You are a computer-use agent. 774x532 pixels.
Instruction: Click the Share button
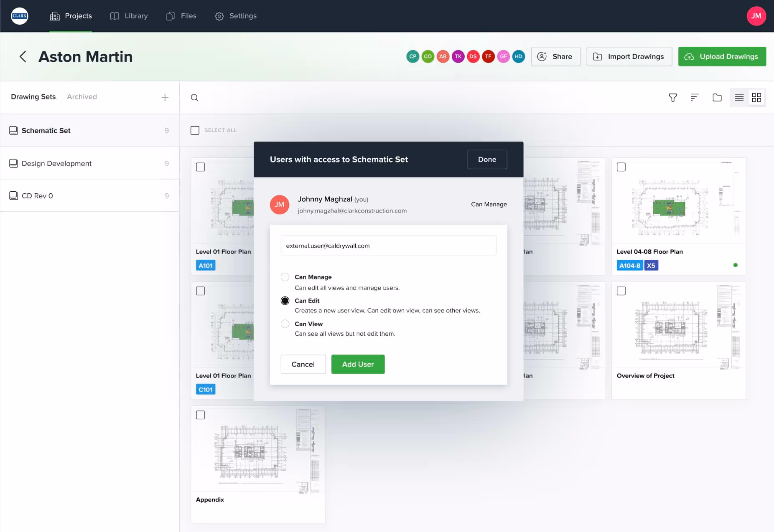555,56
